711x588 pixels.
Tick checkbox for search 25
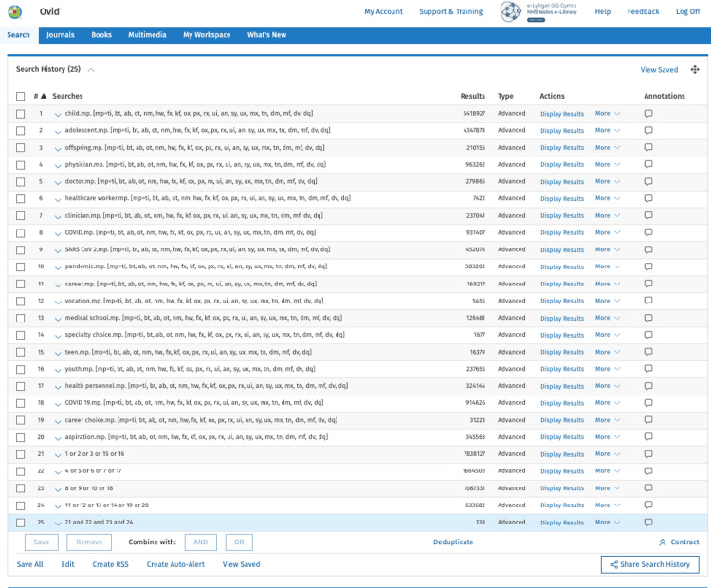point(21,523)
